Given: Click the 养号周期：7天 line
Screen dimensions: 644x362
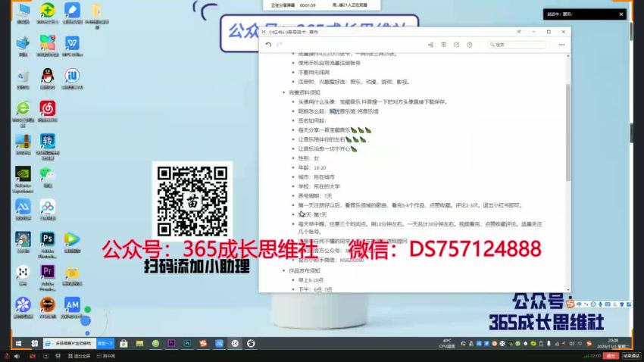Looking at the screenshot, I should pyautogui.click(x=315, y=196).
